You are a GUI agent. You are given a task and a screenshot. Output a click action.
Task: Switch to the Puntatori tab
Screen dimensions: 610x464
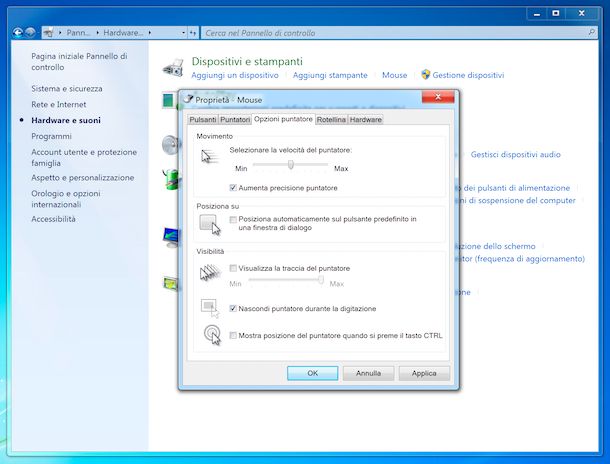pos(235,120)
